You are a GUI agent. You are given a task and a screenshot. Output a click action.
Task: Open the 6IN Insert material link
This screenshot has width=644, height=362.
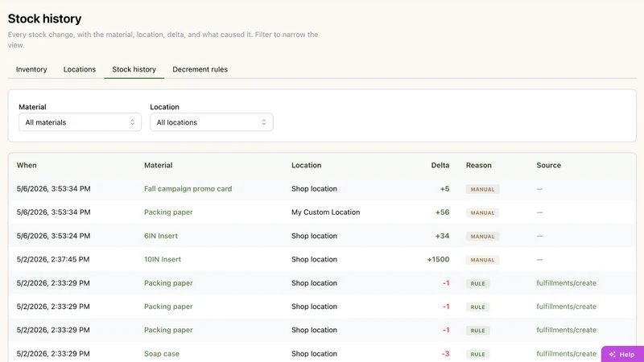(x=161, y=236)
